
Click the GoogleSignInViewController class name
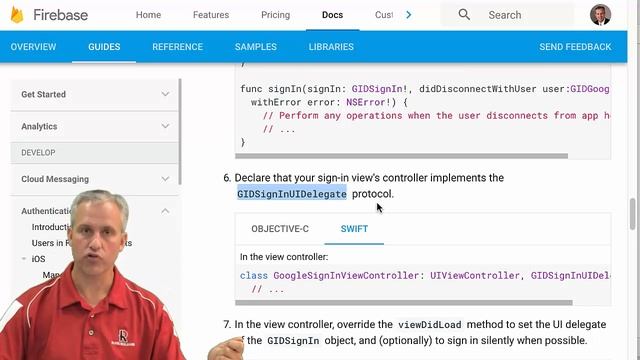pyautogui.click(x=346, y=276)
